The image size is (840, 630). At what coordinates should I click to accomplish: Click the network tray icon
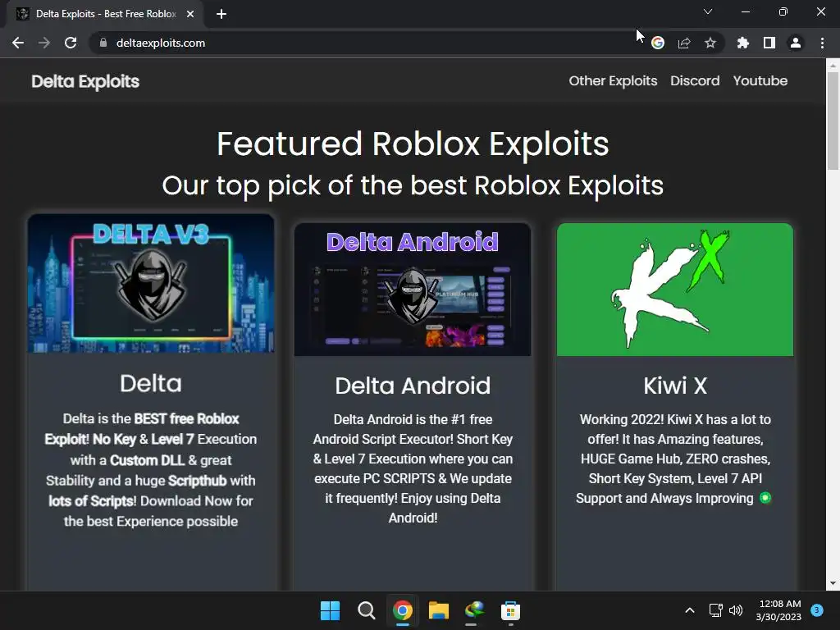(715, 610)
